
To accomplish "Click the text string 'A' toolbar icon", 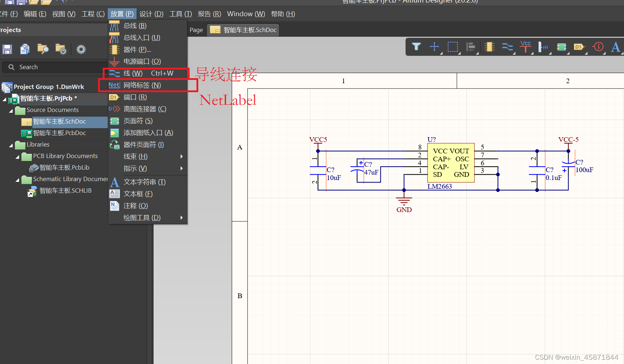I will pos(615,47).
